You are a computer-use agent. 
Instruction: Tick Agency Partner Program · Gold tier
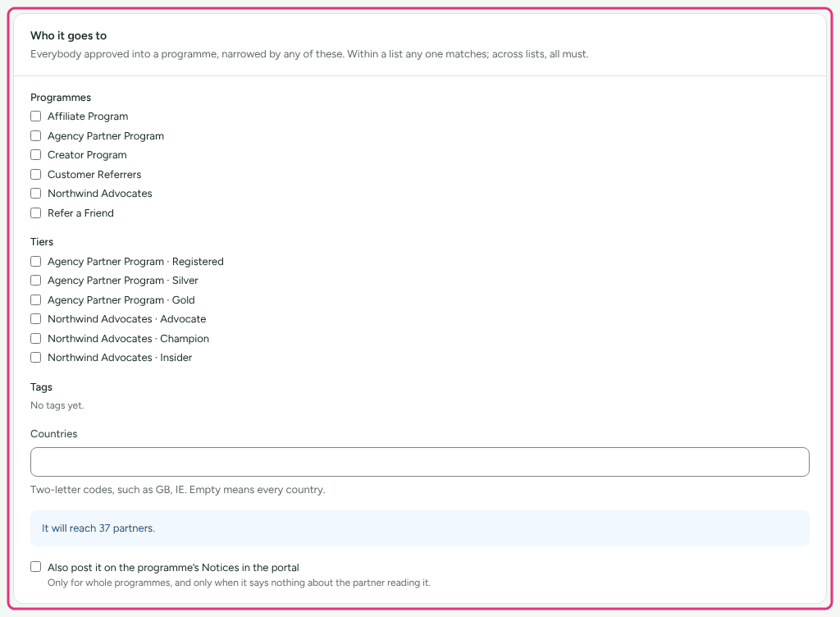click(36, 300)
